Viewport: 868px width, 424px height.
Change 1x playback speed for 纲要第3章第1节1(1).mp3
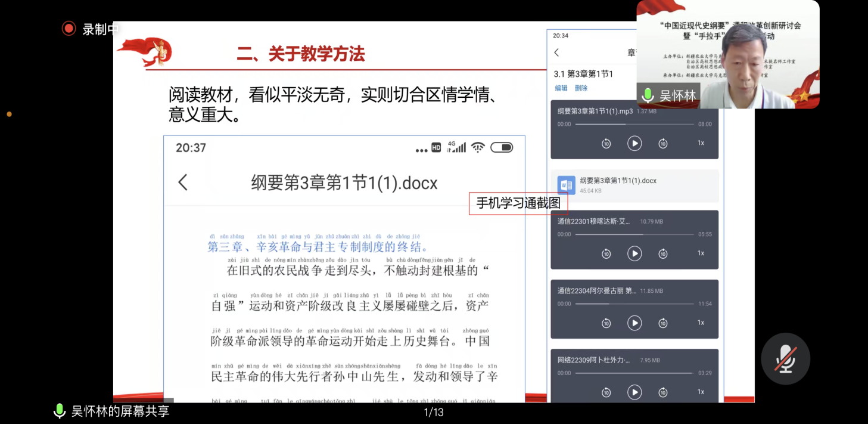coord(701,143)
